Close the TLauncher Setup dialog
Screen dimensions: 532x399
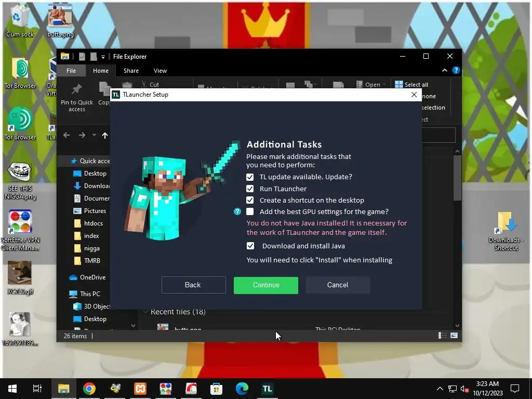[x=414, y=95]
